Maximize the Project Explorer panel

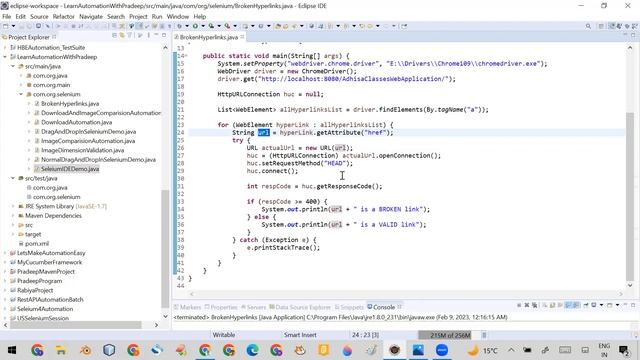(x=164, y=36)
